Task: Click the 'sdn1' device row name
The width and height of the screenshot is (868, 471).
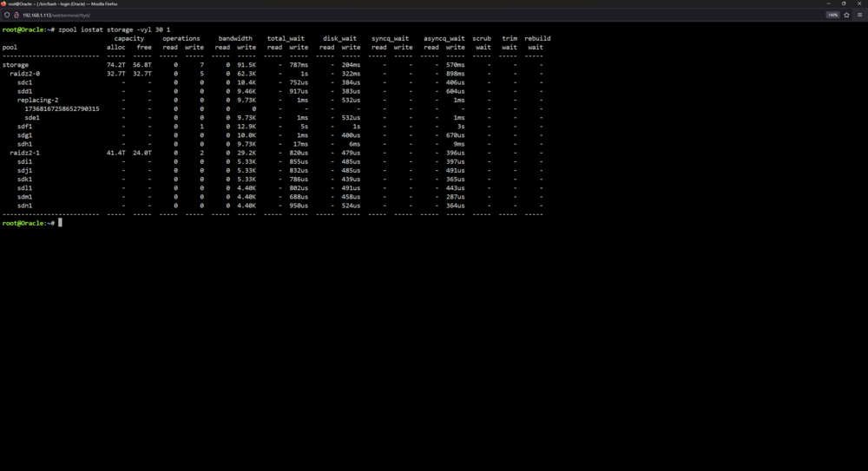Action: tap(25, 206)
